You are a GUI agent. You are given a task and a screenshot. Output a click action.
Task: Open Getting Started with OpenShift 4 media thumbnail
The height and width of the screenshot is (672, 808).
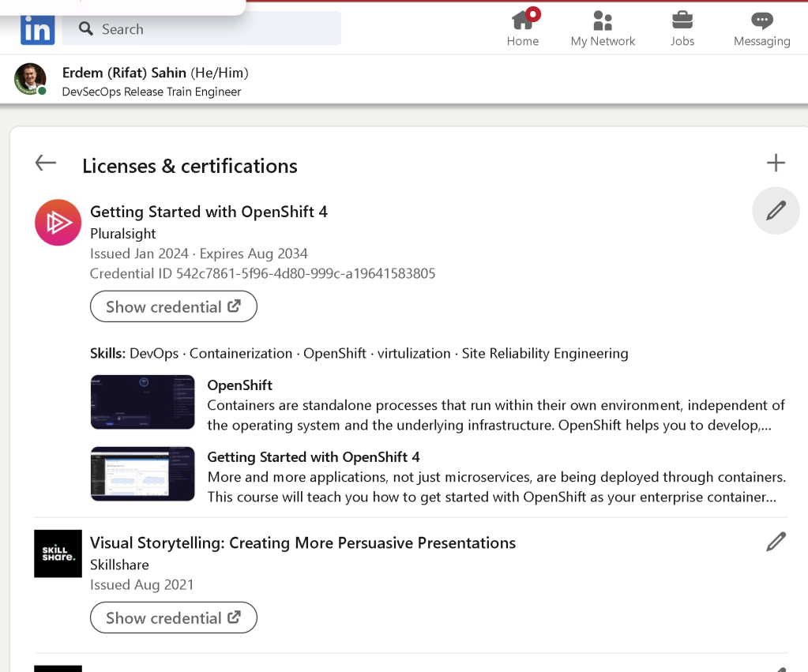143,474
